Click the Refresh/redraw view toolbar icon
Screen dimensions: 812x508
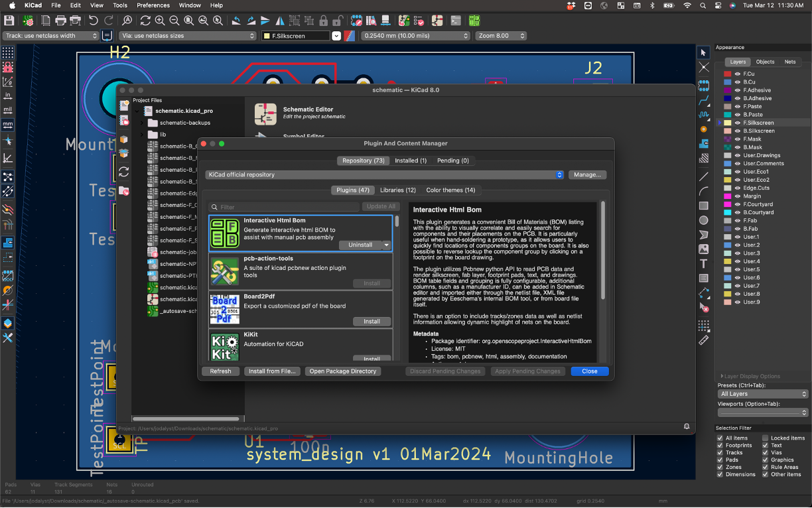pyautogui.click(x=145, y=21)
